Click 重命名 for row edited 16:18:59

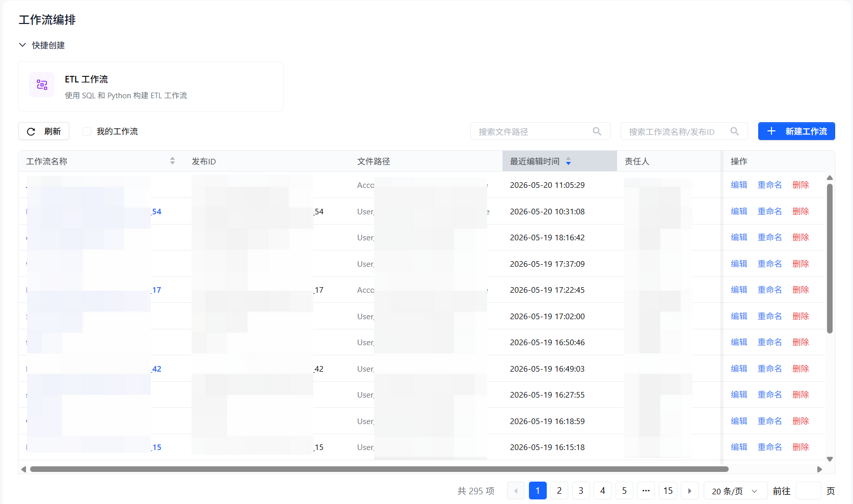tap(770, 421)
